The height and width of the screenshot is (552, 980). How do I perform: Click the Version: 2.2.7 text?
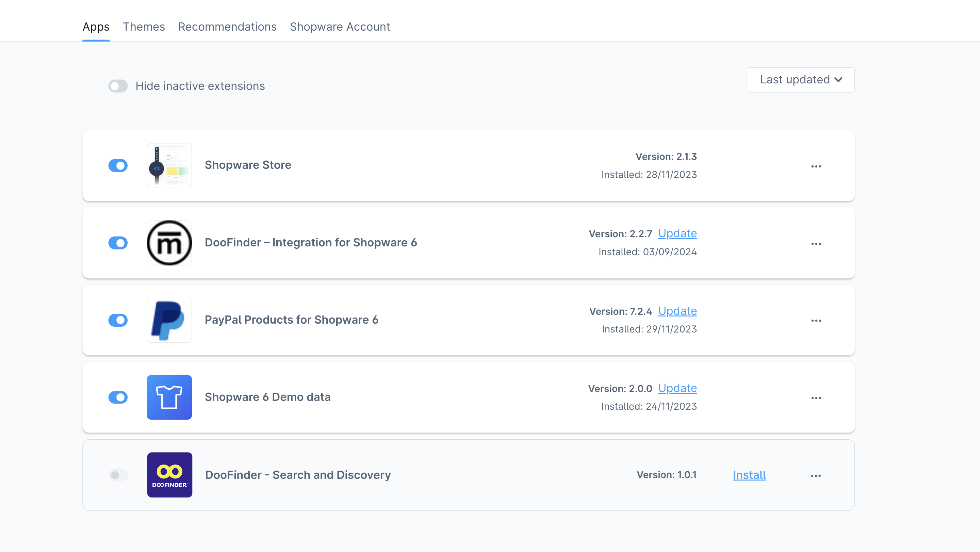[x=620, y=233]
